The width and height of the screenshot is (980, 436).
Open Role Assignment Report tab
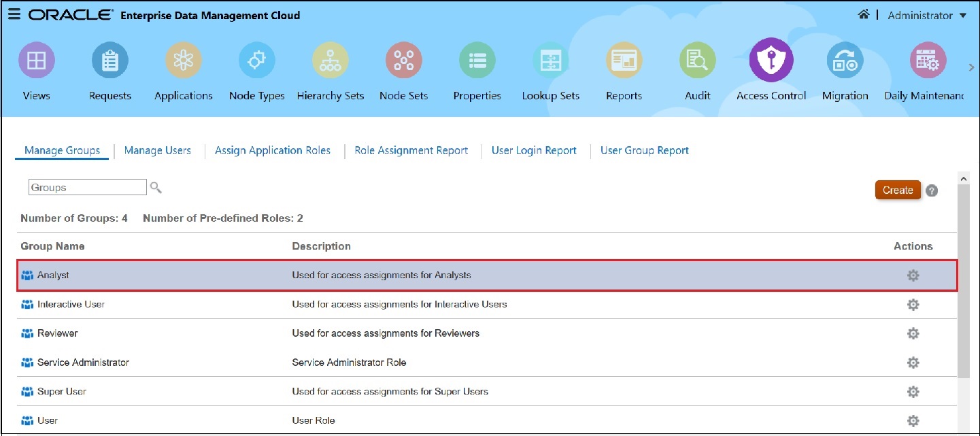tap(411, 150)
